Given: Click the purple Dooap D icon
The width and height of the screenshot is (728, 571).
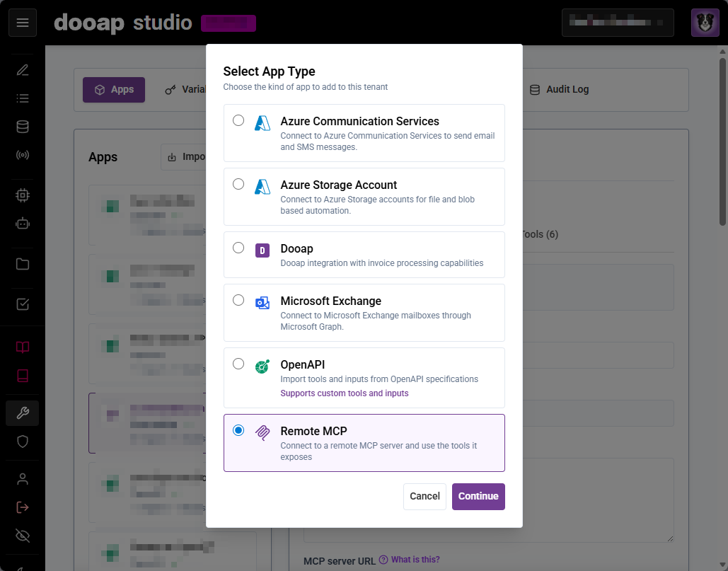Looking at the screenshot, I should point(262,250).
